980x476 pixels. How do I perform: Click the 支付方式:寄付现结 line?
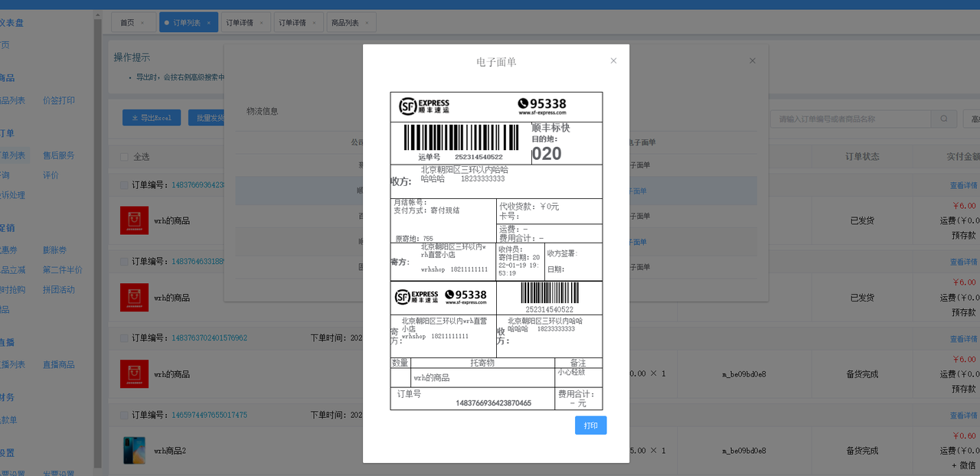pyautogui.click(x=426, y=210)
